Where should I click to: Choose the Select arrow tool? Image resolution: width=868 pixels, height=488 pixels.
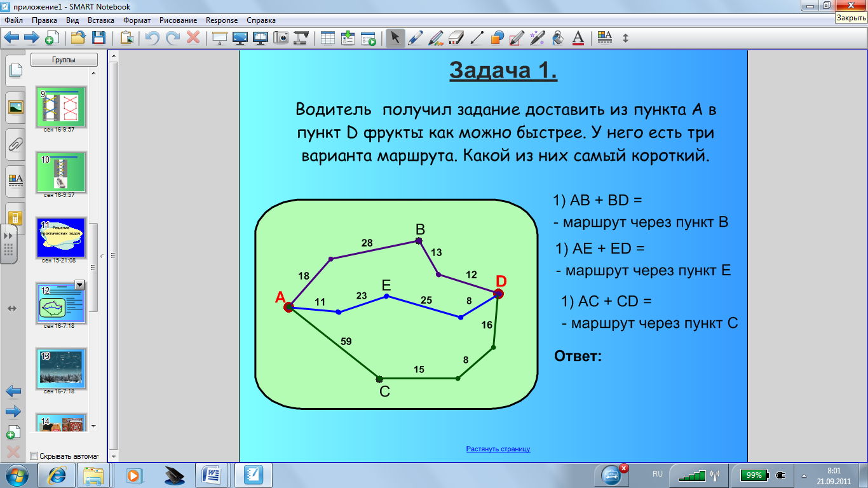[395, 37]
